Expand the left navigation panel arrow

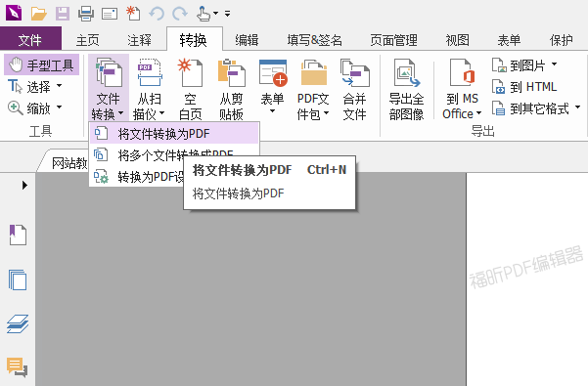pos(24,185)
